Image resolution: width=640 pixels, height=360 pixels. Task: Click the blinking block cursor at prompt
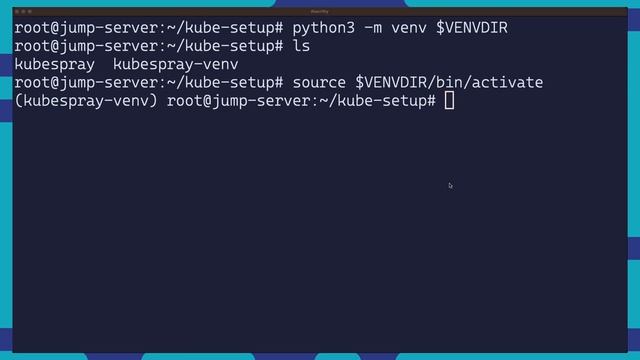click(x=449, y=100)
